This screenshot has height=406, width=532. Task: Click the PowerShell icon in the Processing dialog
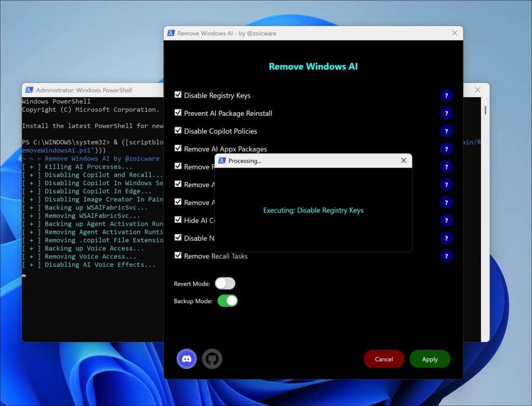222,161
